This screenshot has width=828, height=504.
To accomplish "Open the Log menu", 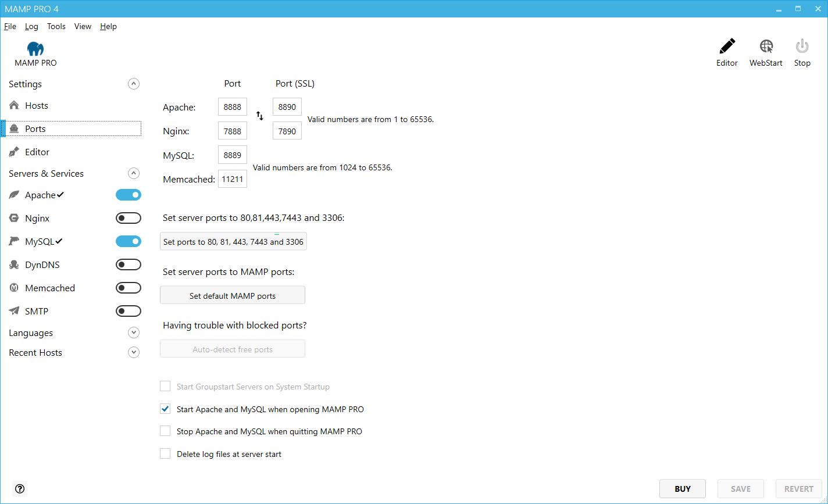I will [x=31, y=26].
